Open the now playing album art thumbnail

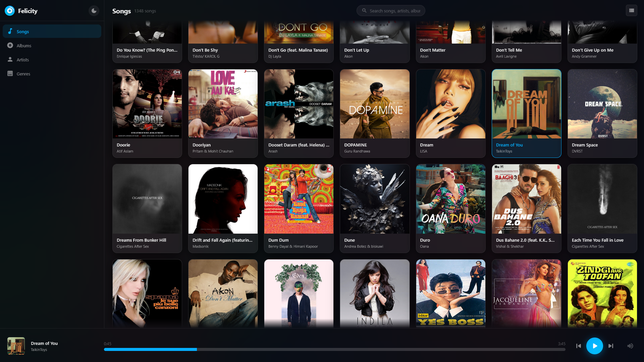[x=16, y=346]
